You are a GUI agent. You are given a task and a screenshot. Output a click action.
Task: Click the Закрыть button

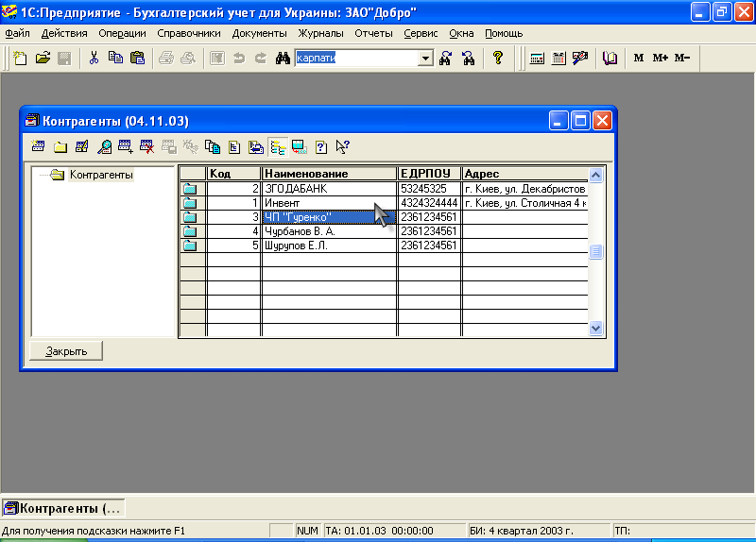66,351
